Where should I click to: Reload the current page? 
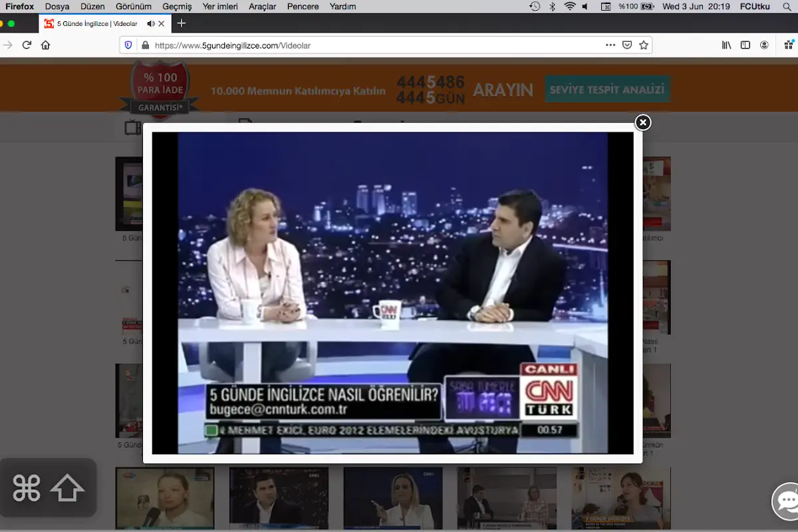[27, 45]
